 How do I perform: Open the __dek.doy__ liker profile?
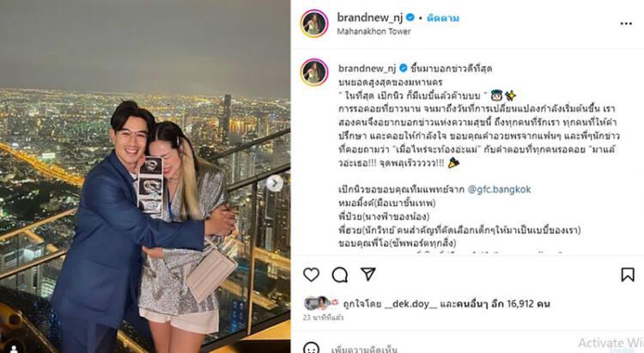point(410,304)
